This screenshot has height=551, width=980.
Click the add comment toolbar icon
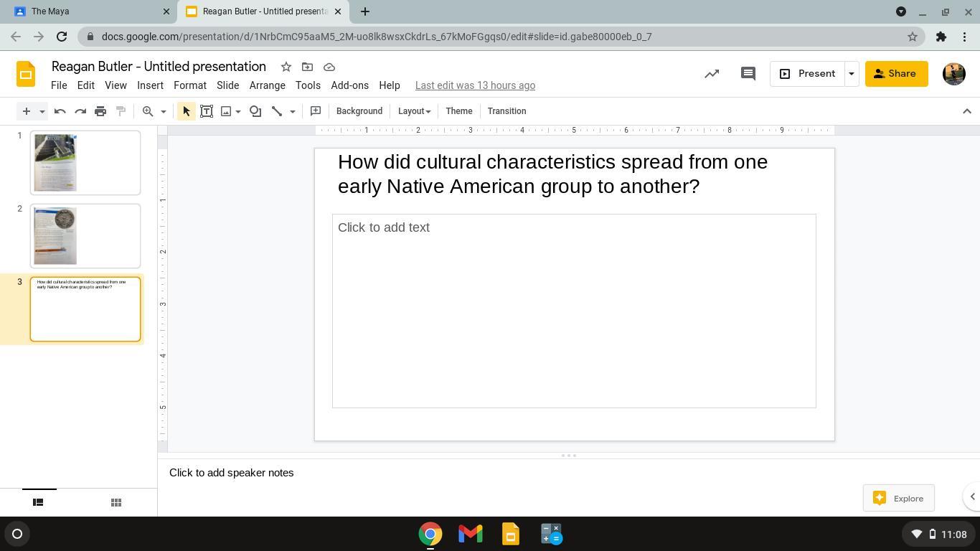tap(315, 111)
